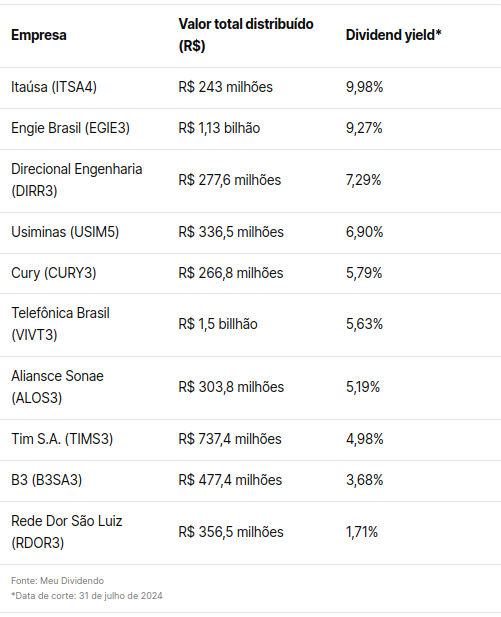This screenshot has width=501, height=617.
Task: Click the Data de corte footnote
Action: pos(87,596)
